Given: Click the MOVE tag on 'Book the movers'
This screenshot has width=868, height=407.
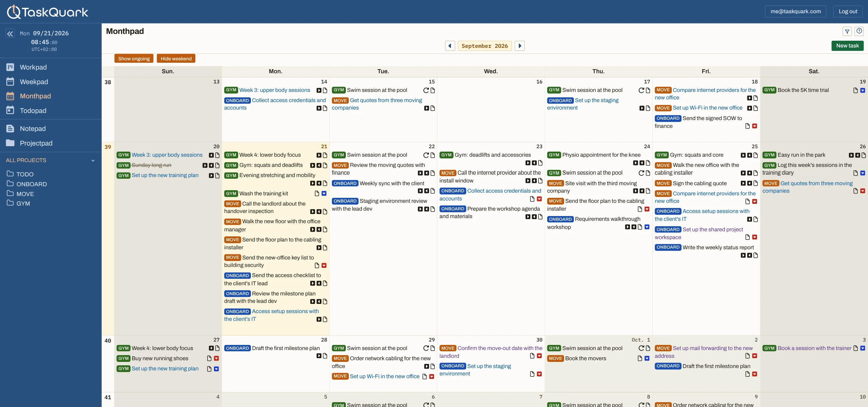Looking at the screenshot, I should coord(555,358).
